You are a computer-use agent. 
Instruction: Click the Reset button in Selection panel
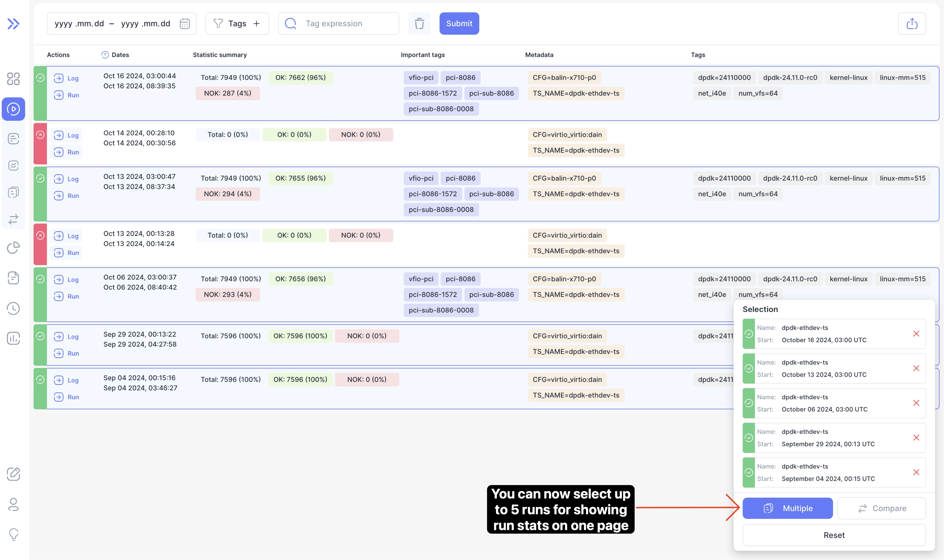click(x=834, y=535)
